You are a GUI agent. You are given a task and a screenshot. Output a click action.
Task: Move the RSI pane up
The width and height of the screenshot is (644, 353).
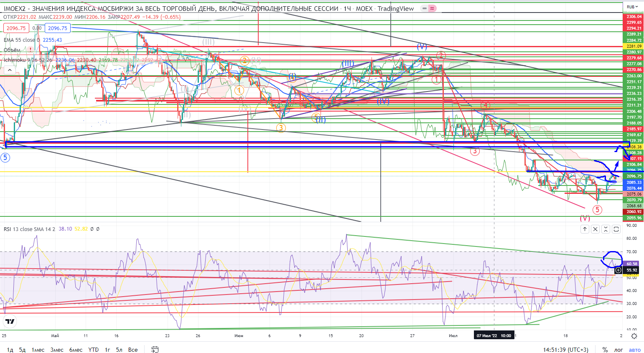point(585,229)
